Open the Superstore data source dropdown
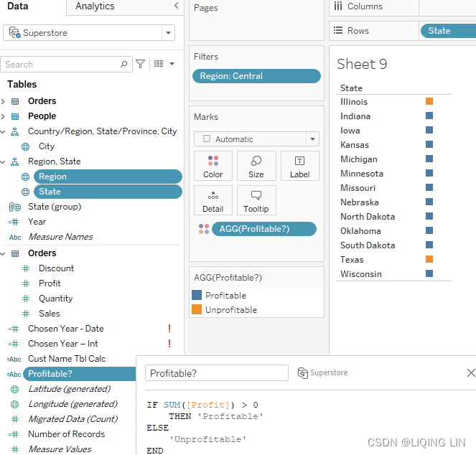Viewport: 476px width, 455px height. point(168,33)
